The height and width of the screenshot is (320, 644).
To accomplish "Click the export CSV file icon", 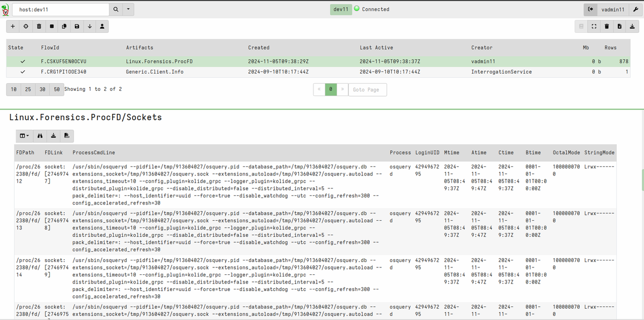I will point(67,135).
